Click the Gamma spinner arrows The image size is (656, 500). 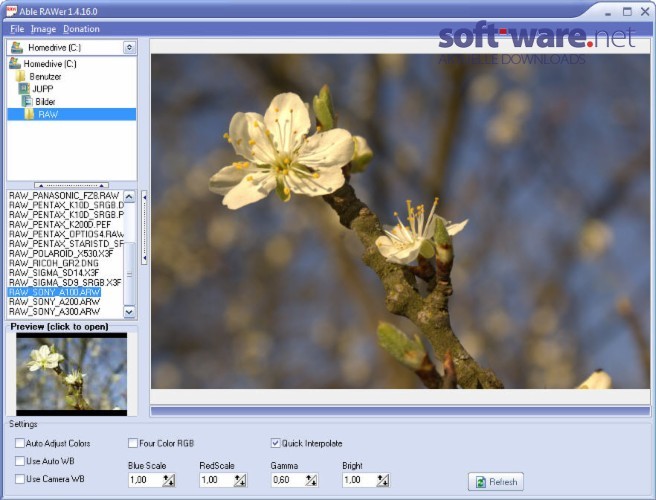pos(312,480)
